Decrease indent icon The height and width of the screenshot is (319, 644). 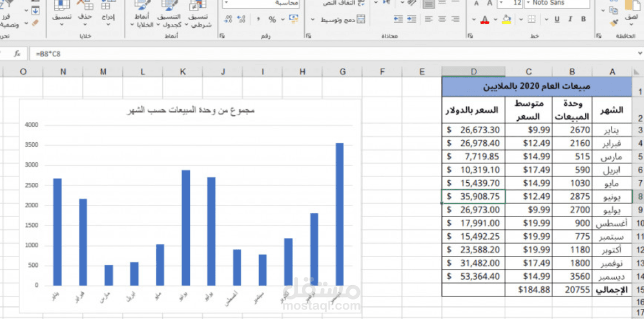411,19
